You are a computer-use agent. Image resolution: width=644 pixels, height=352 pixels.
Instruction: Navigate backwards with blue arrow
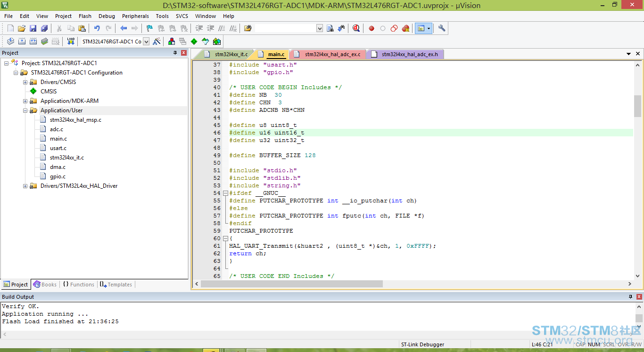(x=124, y=28)
